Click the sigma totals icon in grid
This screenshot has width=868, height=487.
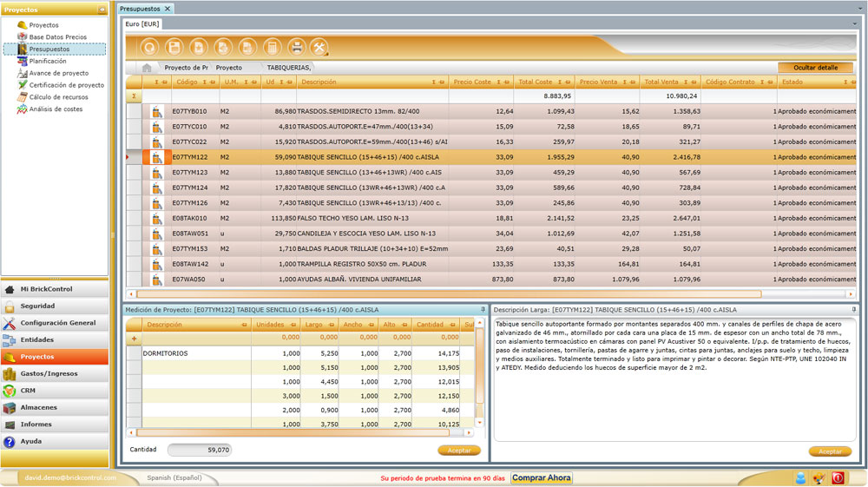tap(134, 95)
